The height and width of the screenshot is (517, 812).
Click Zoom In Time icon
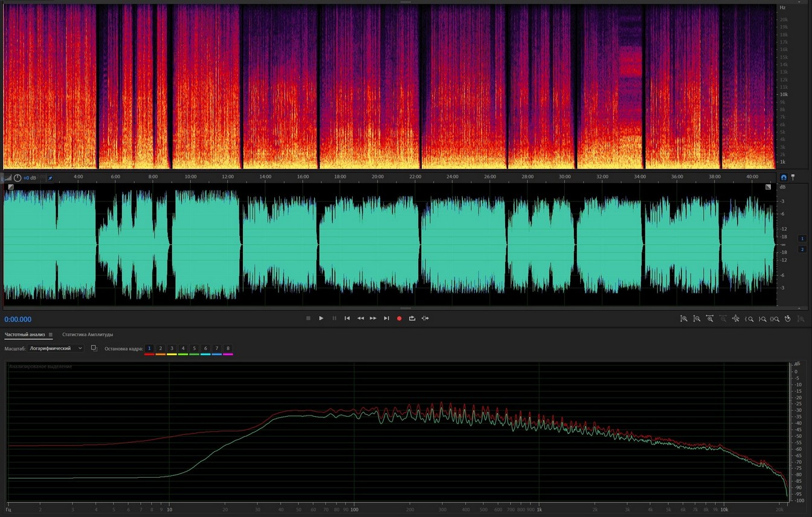click(x=710, y=319)
